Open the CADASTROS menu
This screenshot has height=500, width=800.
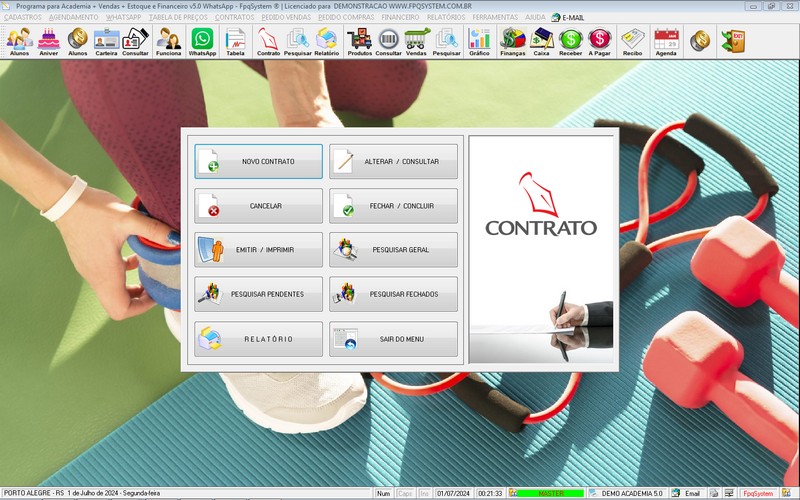[x=23, y=17]
